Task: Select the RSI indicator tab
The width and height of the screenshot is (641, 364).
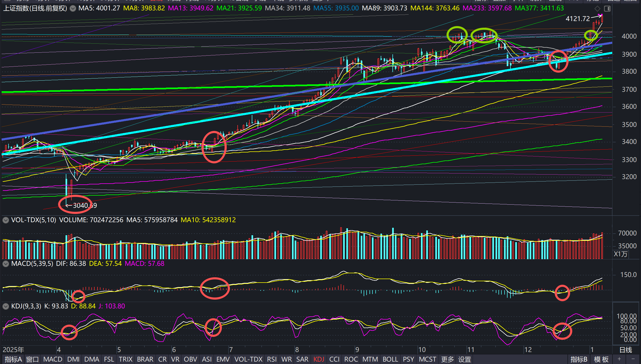Action: [272, 359]
